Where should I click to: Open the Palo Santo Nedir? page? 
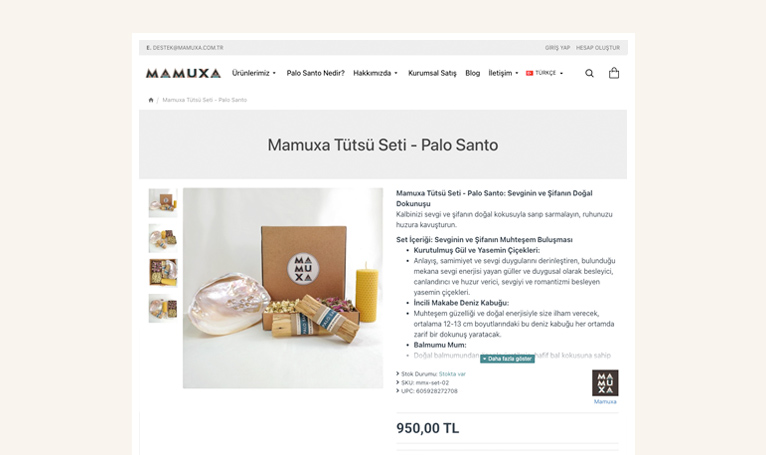315,73
